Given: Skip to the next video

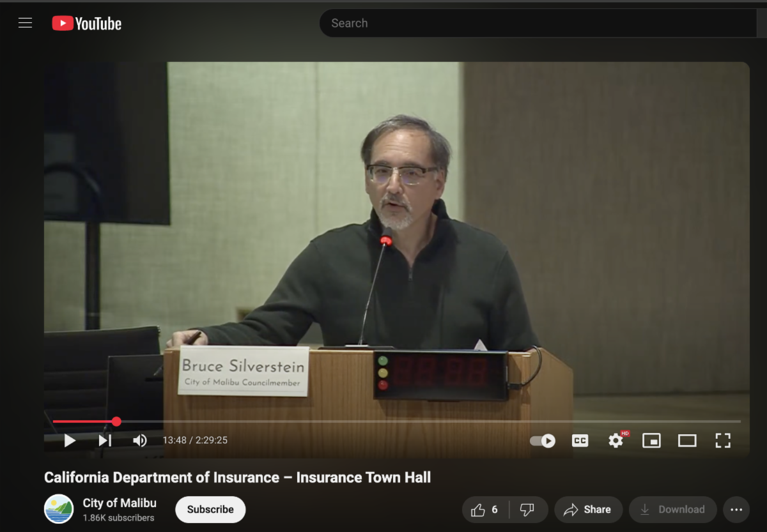Looking at the screenshot, I should click(x=105, y=441).
